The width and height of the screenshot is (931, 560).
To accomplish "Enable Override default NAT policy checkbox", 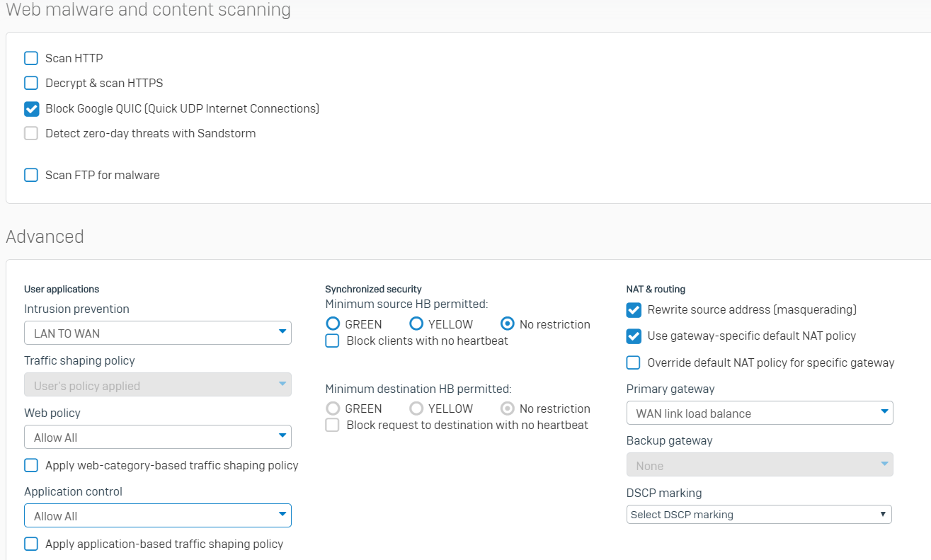I will (634, 362).
